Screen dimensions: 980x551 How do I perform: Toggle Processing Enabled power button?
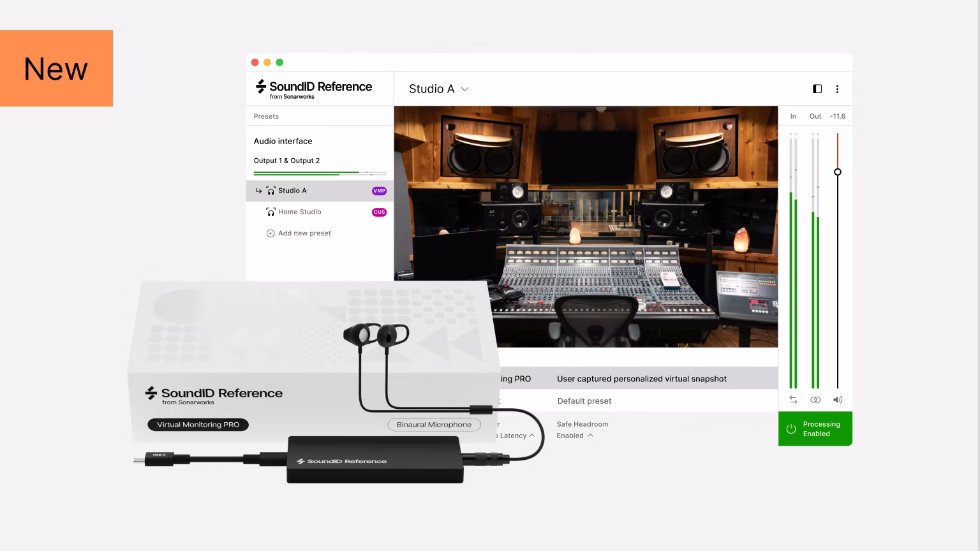point(815,429)
